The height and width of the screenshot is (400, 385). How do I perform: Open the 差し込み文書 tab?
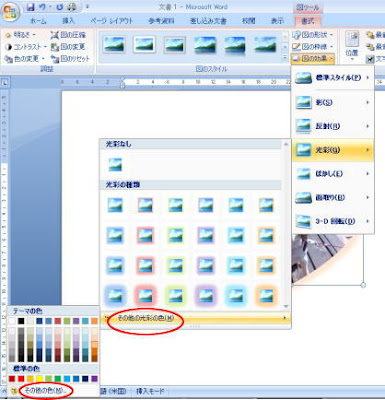pyautogui.click(x=208, y=21)
